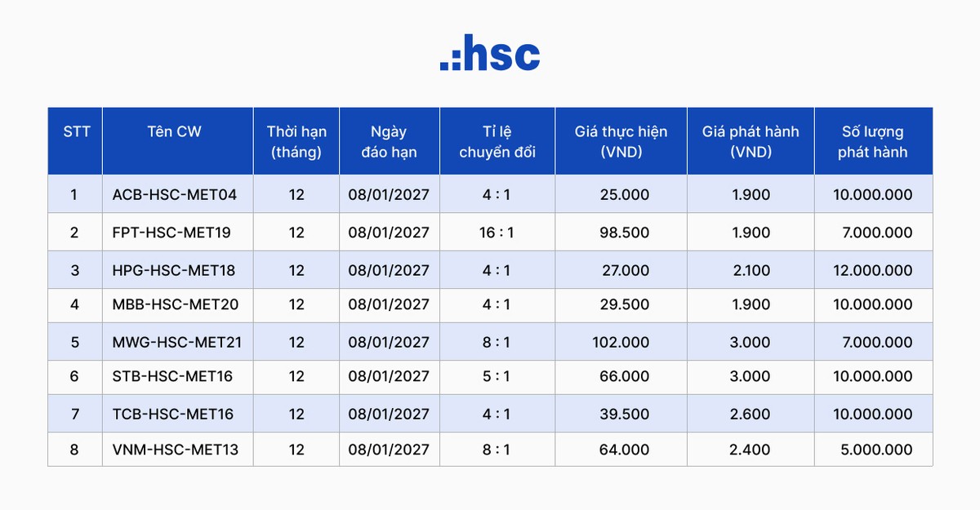980x510 pixels.
Task: Click the Giá phát hành (VND) header
Action: coord(751,141)
